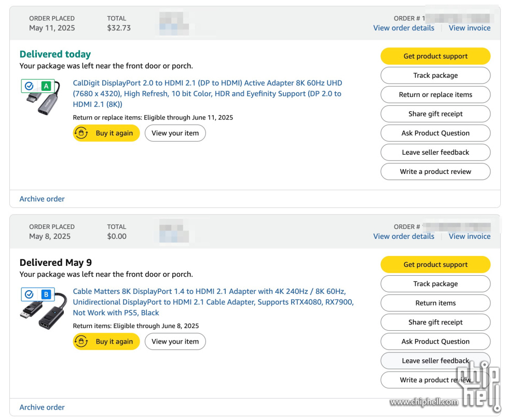
Task: Track package for the CalDigit adapter order
Action: click(x=435, y=75)
